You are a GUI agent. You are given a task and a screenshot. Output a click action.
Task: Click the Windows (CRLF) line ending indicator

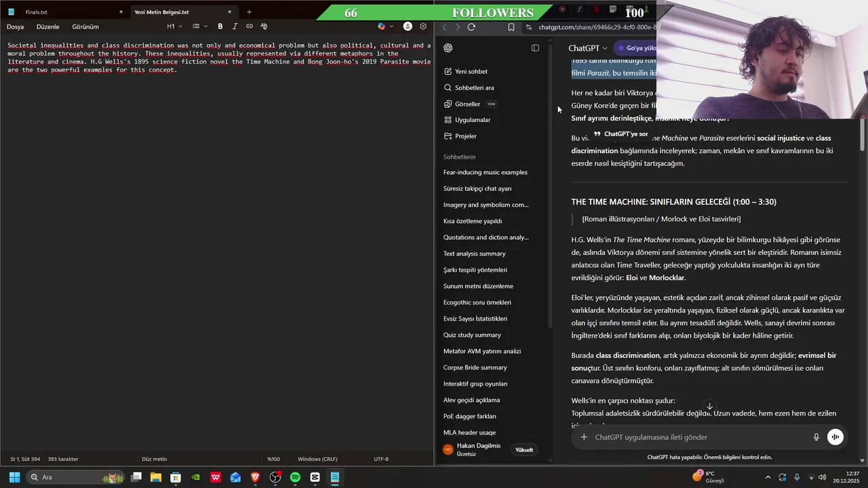click(317, 459)
